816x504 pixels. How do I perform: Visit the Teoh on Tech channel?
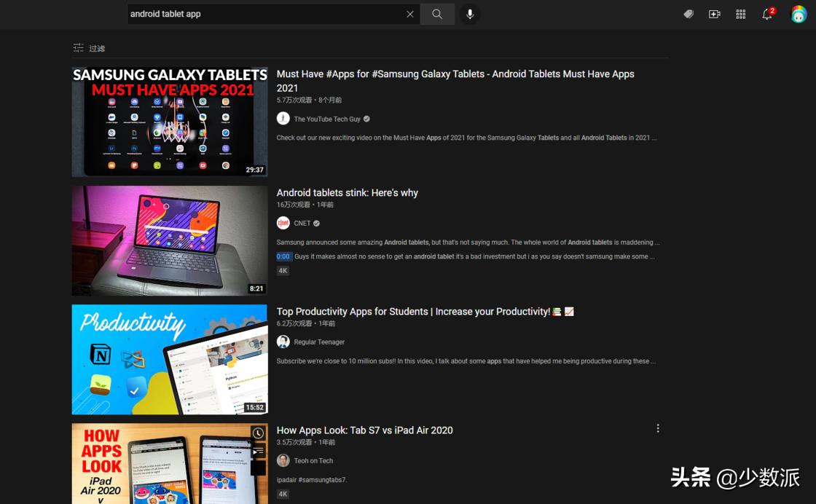(313, 461)
